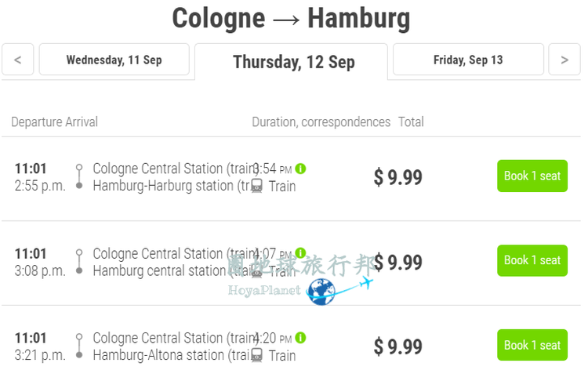Click the train icon in the Hamburg-Altona row

tap(257, 355)
